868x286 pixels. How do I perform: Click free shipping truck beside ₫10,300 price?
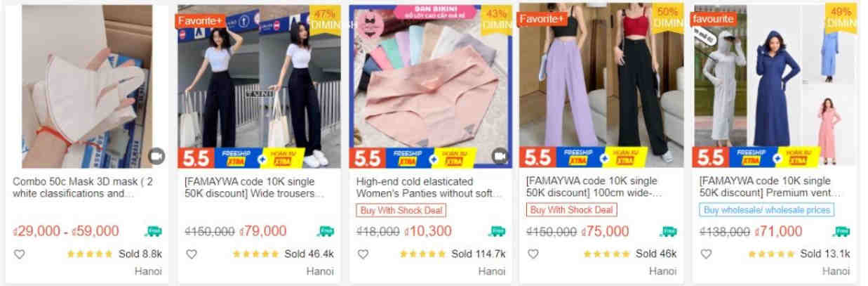point(497,231)
